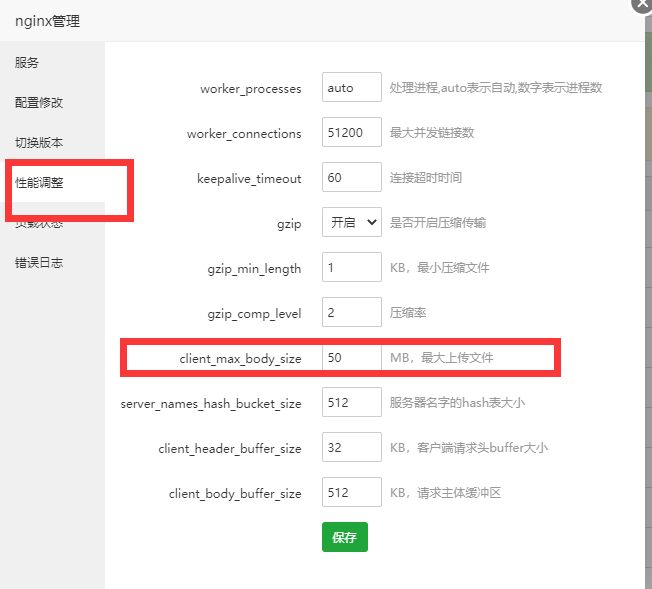Click the client_header_buffer_size input
652x589 pixels.
351,447
